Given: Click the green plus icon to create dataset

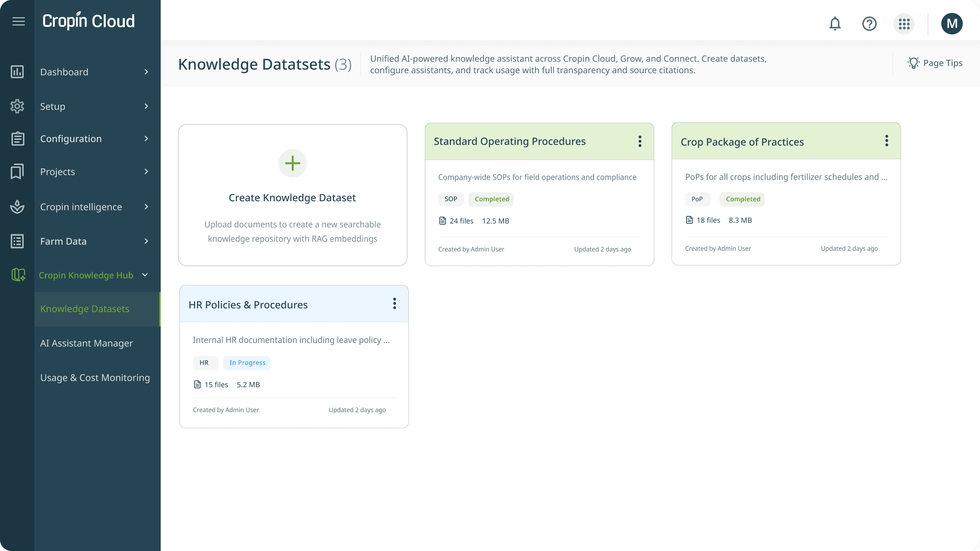Looking at the screenshot, I should point(293,163).
